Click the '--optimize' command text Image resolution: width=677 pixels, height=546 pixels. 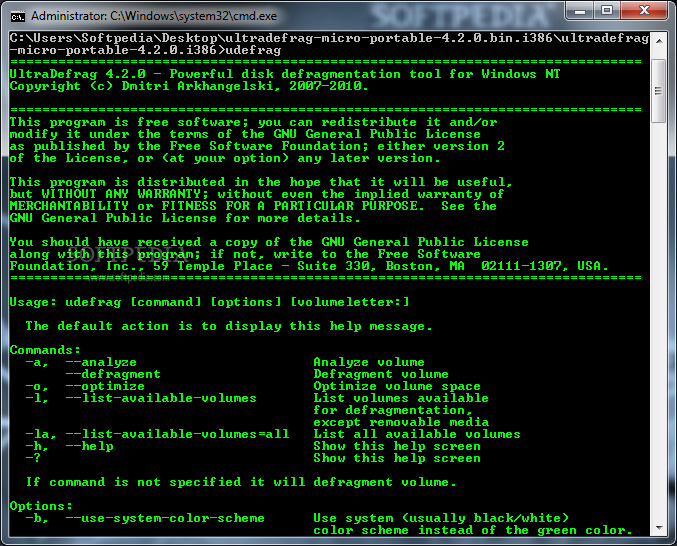(105, 386)
